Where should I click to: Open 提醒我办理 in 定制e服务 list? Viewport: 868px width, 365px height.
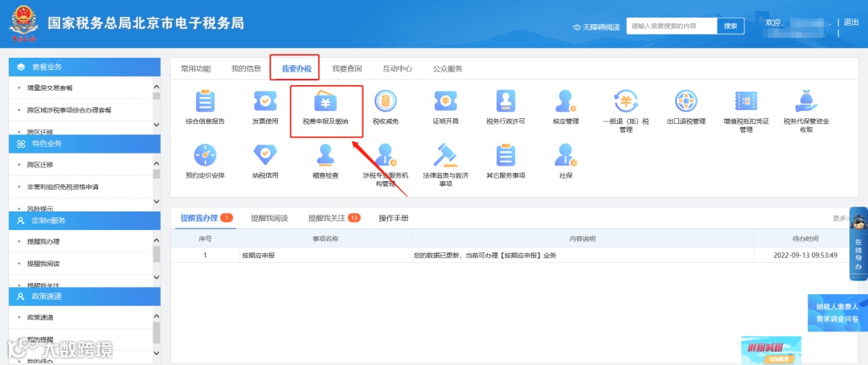43,241
